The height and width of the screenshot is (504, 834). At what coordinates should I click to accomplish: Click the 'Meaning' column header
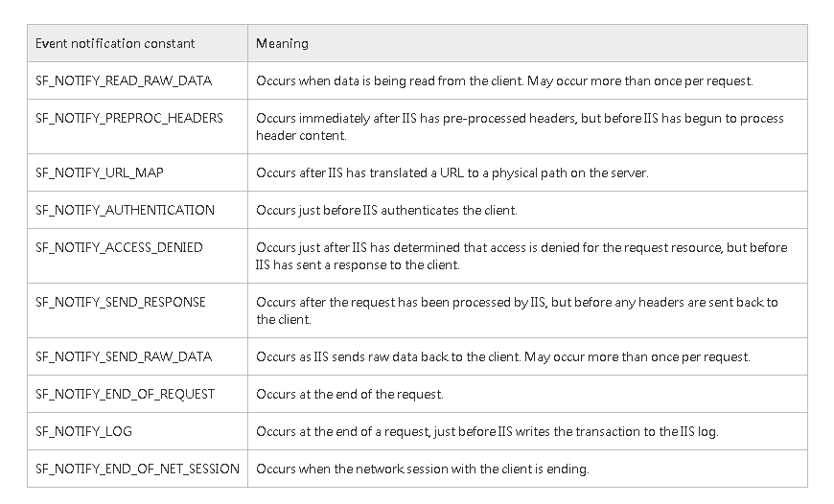tap(282, 43)
